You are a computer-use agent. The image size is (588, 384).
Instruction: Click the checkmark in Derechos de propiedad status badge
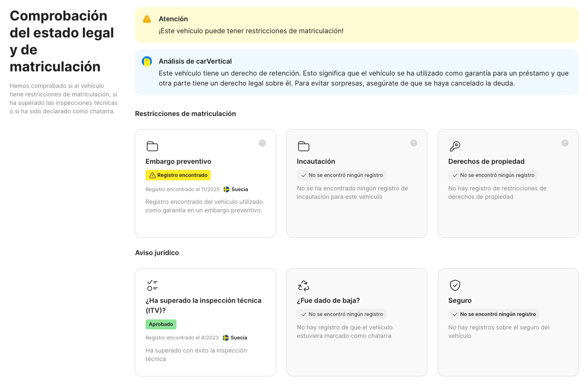(455, 175)
